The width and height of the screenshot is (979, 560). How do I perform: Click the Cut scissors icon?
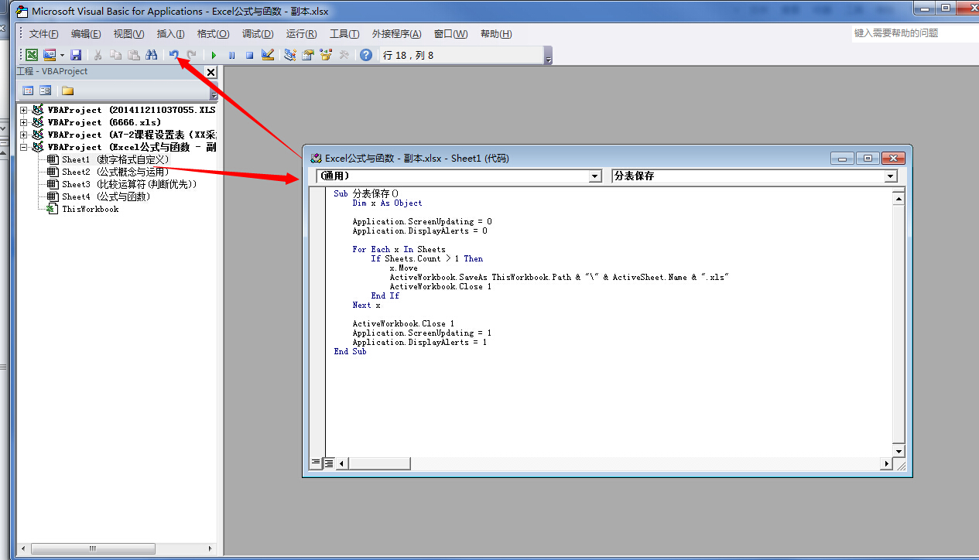tap(98, 55)
